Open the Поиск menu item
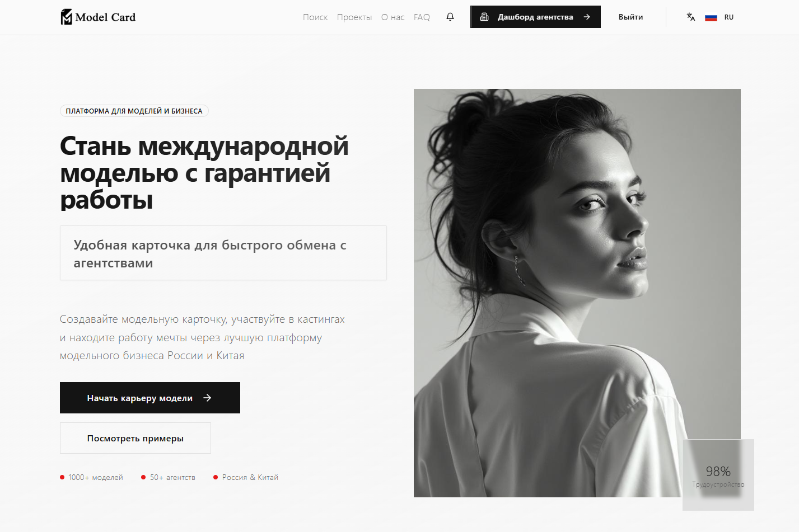The width and height of the screenshot is (799, 532). (x=315, y=17)
